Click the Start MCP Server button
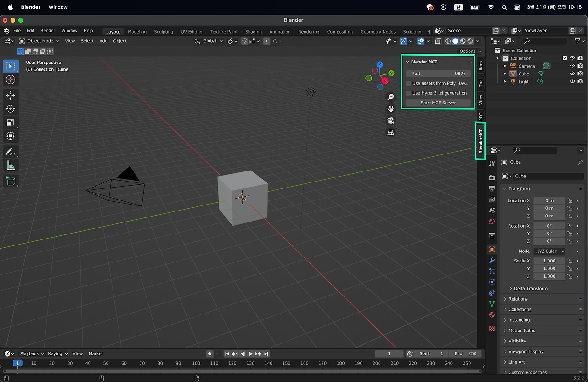588x382 pixels. point(438,103)
